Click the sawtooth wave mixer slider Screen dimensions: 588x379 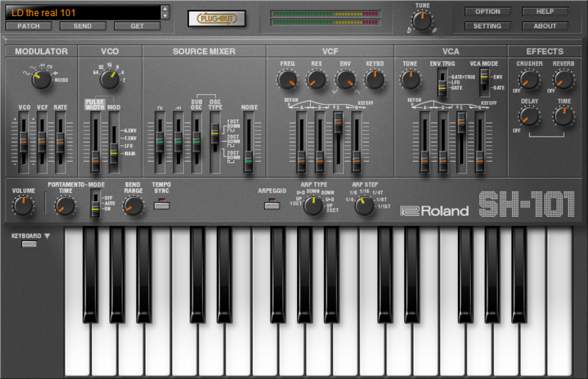pos(178,142)
